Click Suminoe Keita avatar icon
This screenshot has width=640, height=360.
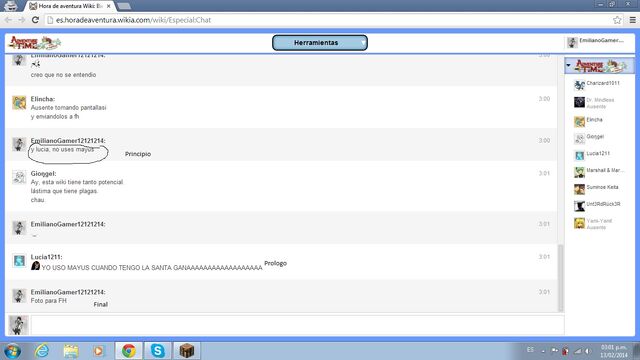coord(579,189)
